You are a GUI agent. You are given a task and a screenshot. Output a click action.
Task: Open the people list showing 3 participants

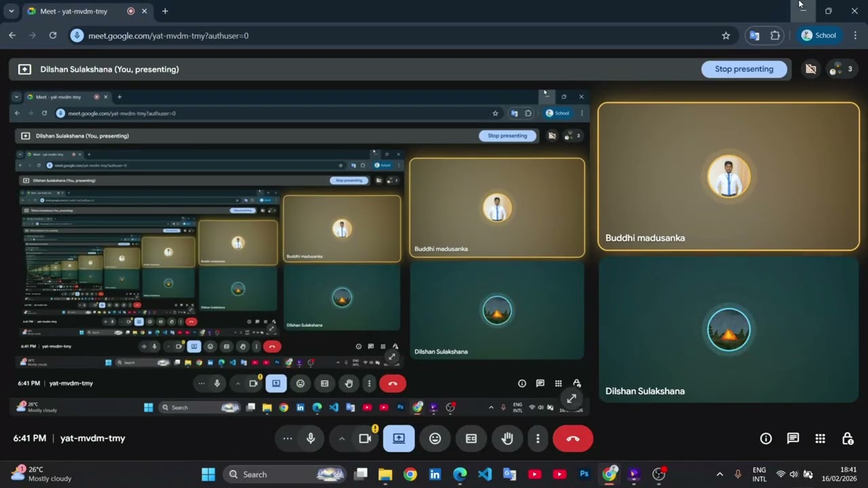coord(841,69)
